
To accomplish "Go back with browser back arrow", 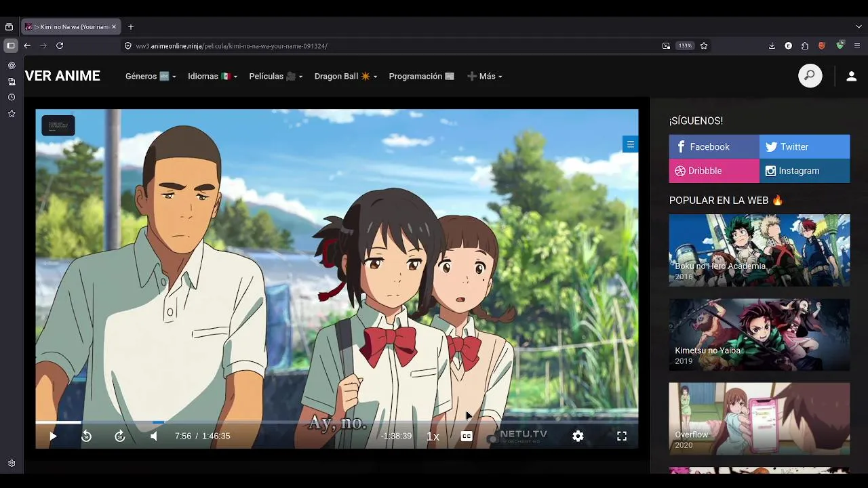I will [27, 45].
